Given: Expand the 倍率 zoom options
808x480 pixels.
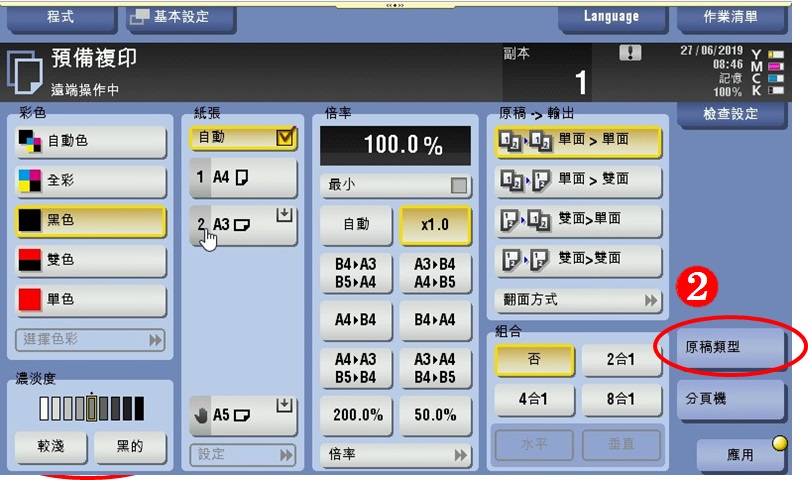Looking at the screenshot, I should point(395,455).
